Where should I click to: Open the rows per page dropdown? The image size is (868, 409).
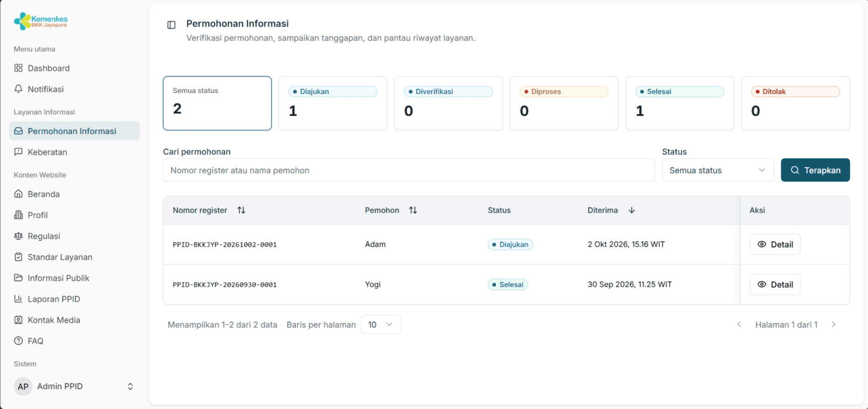pyautogui.click(x=381, y=325)
